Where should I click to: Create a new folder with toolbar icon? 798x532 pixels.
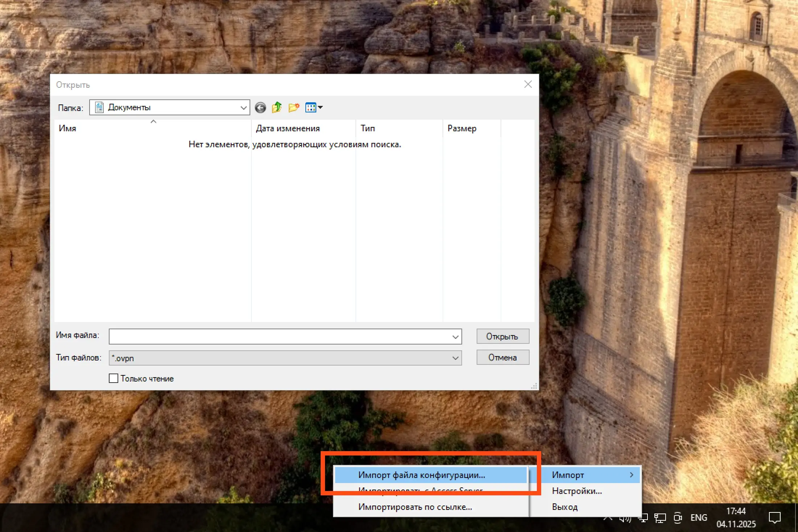tap(294, 108)
